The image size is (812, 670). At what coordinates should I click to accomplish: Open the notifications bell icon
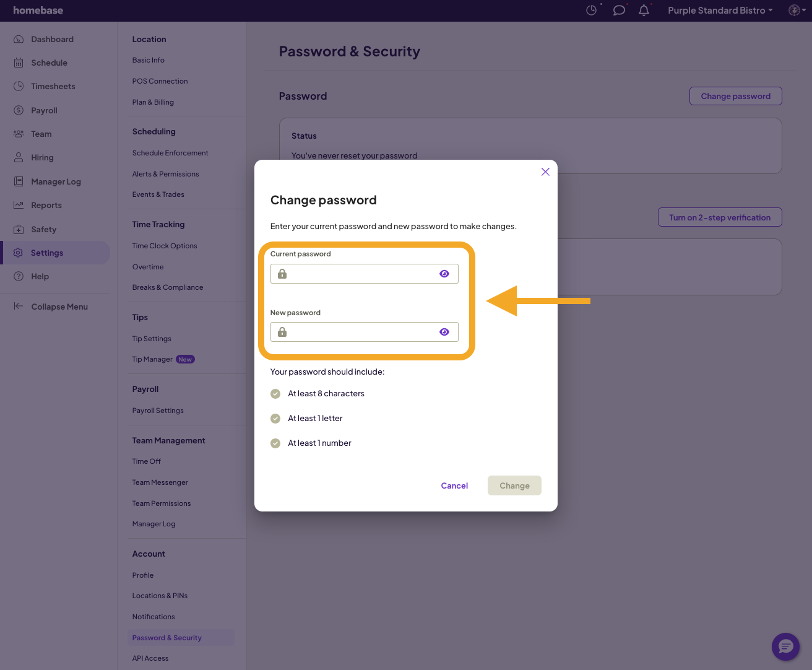pyautogui.click(x=644, y=11)
